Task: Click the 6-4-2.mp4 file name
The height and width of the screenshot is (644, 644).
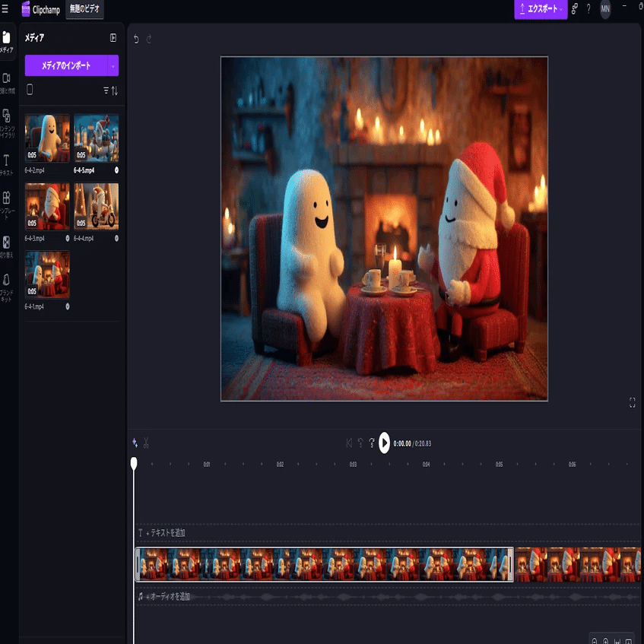Action: [34, 170]
